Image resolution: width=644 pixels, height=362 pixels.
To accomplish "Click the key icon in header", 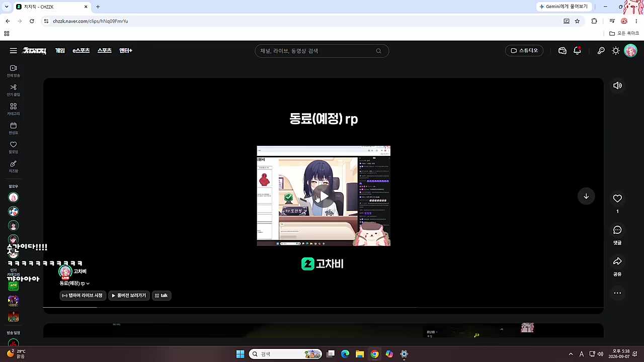I will [601, 51].
